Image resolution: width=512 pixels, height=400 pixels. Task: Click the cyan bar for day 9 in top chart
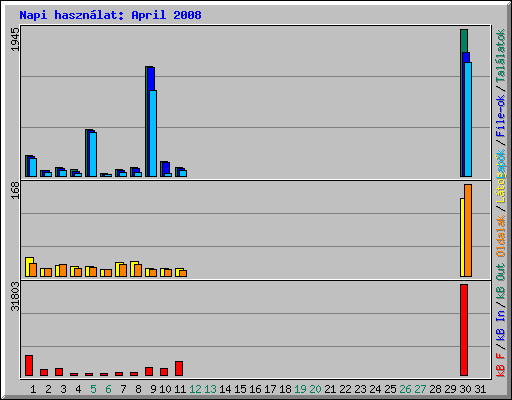[153, 133]
